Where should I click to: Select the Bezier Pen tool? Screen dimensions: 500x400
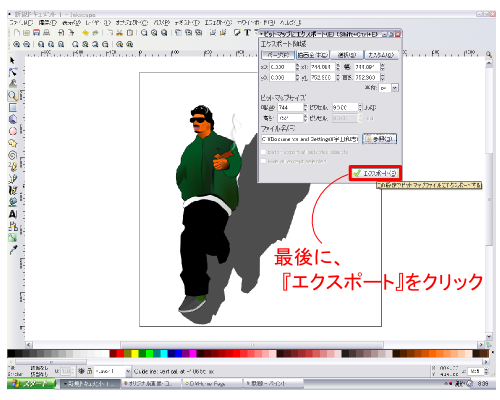(13, 178)
